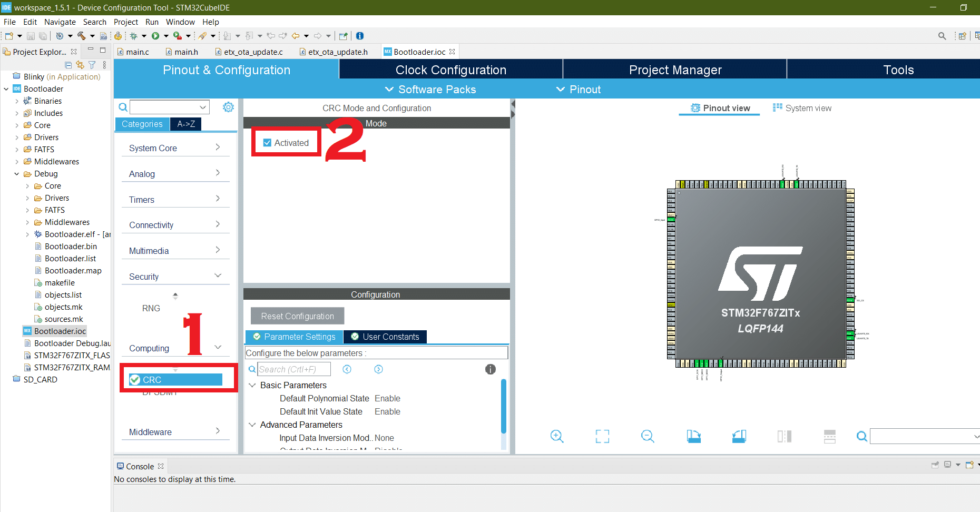Click the Fit to screen icon below pinout
Image resolution: width=980 pixels, height=512 pixels.
[x=602, y=436]
